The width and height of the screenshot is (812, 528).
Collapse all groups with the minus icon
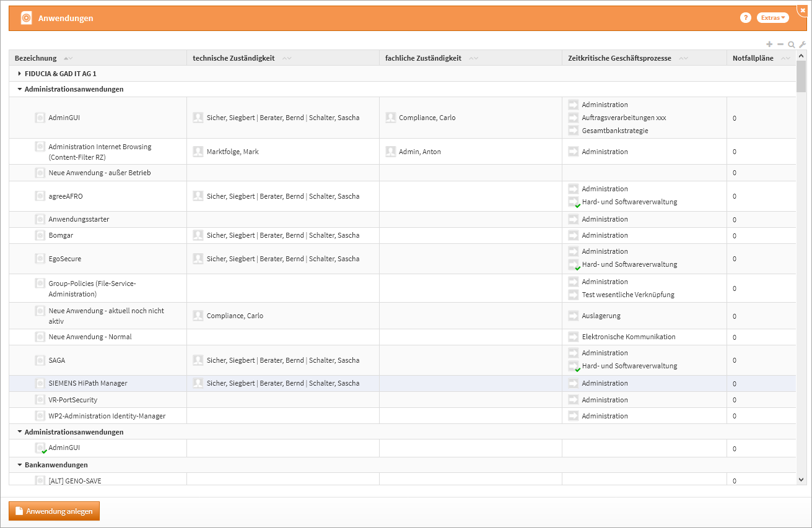[x=780, y=44]
